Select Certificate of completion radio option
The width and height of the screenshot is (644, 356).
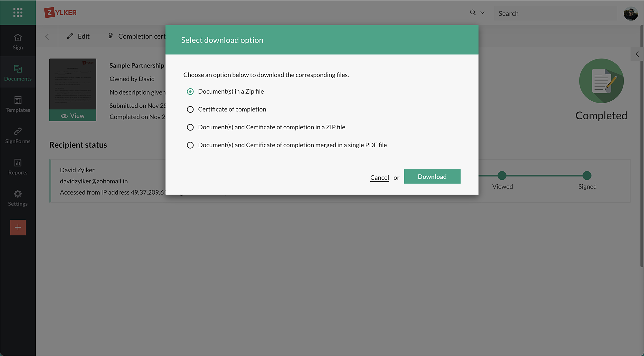click(x=190, y=109)
